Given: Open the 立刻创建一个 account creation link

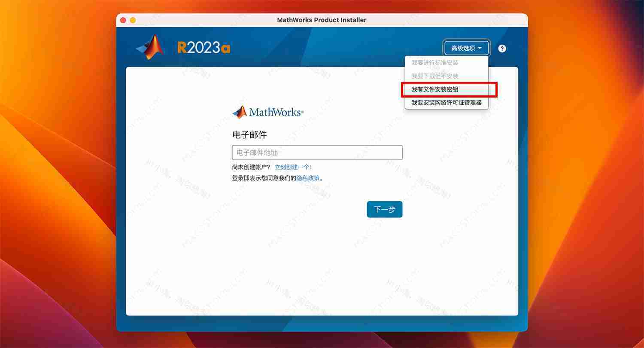Looking at the screenshot, I should (292, 167).
